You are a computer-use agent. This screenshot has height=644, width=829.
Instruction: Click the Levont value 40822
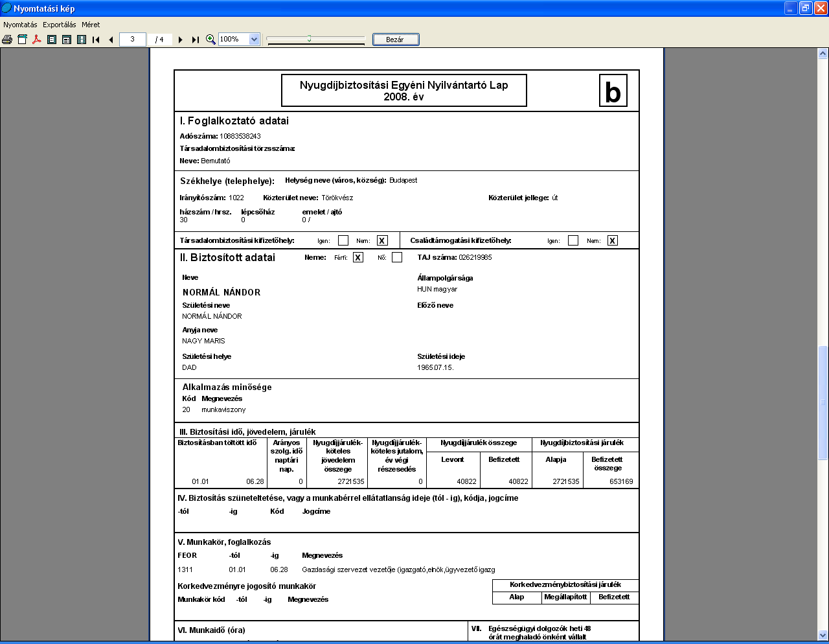(466, 481)
